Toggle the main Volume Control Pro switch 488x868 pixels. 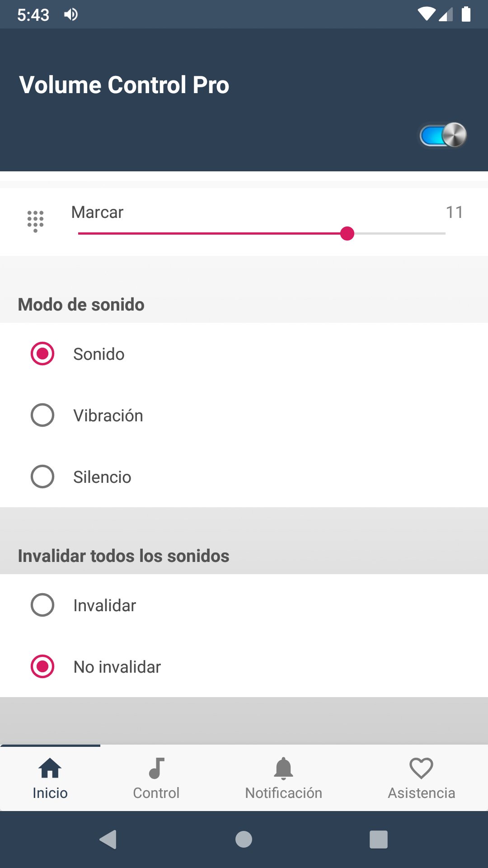click(443, 135)
